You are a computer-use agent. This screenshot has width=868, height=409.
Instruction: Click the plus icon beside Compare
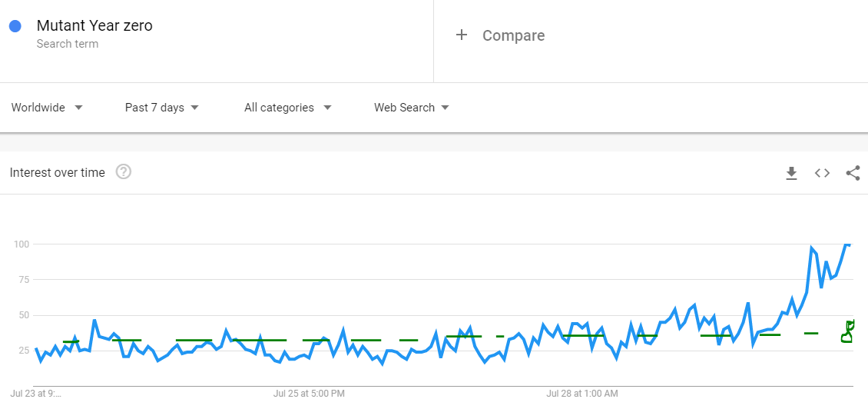461,35
